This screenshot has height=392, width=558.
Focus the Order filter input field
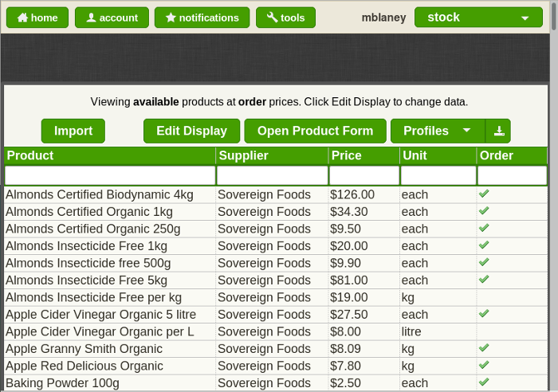click(x=512, y=175)
